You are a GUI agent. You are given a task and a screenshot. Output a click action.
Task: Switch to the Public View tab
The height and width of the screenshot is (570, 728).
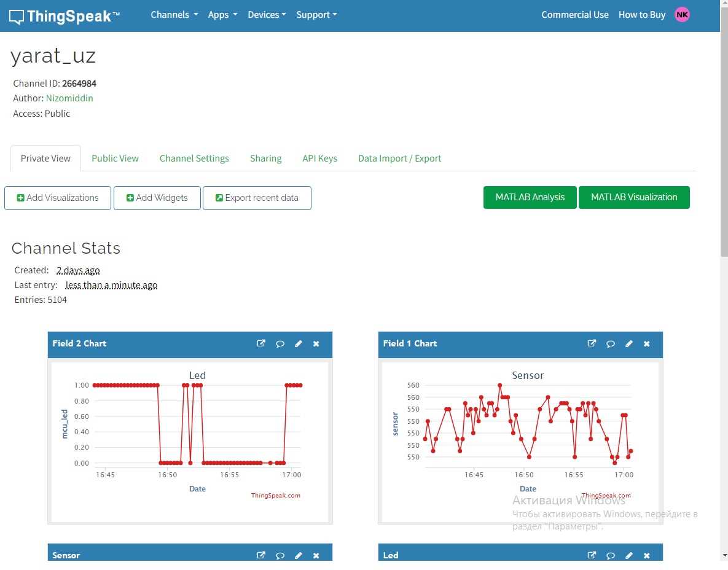pos(115,158)
